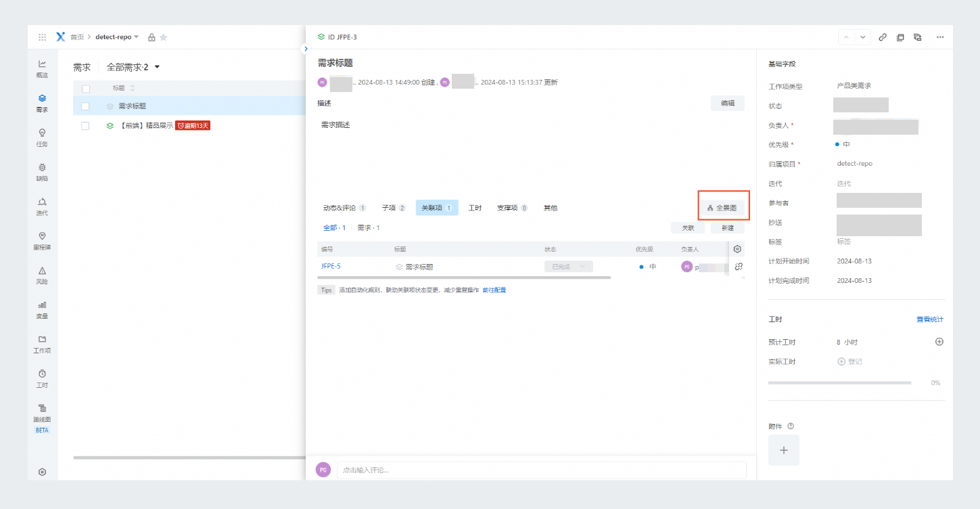Click 登记 to log actual hours
The image size is (980, 509).
click(850, 361)
